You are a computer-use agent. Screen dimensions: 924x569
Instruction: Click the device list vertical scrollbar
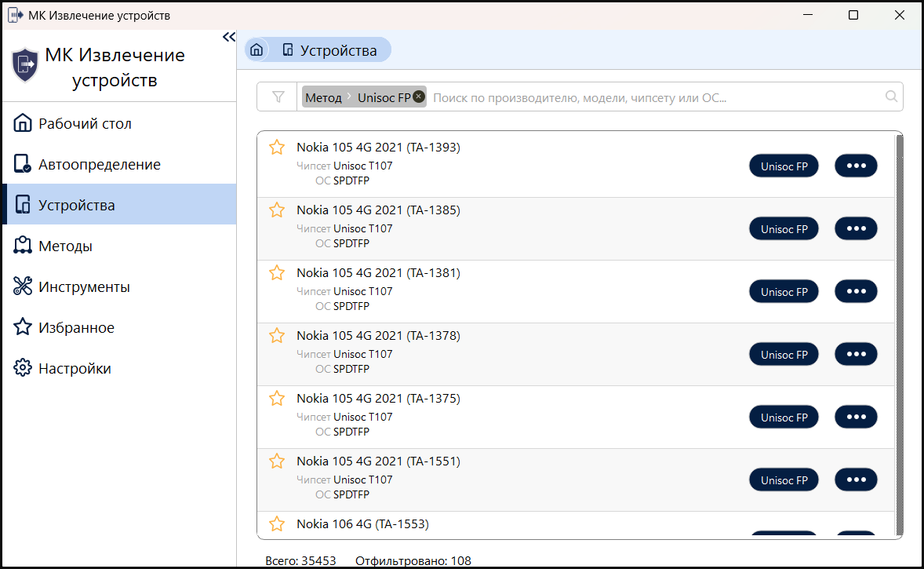899,334
